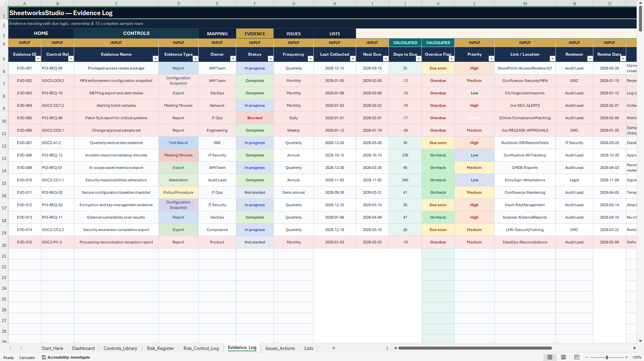This screenshot has height=361, width=644.
Task: Open the Risk_Control_Log sheet tab
Action: [201, 348]
